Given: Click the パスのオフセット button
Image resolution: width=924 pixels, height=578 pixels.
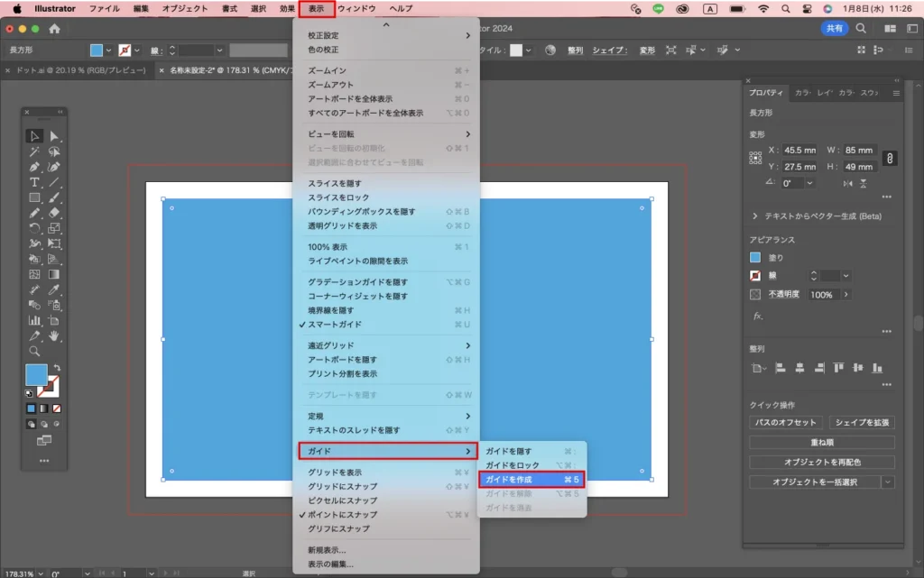Looking at the screenshot, I should click(x=786, y=422).
